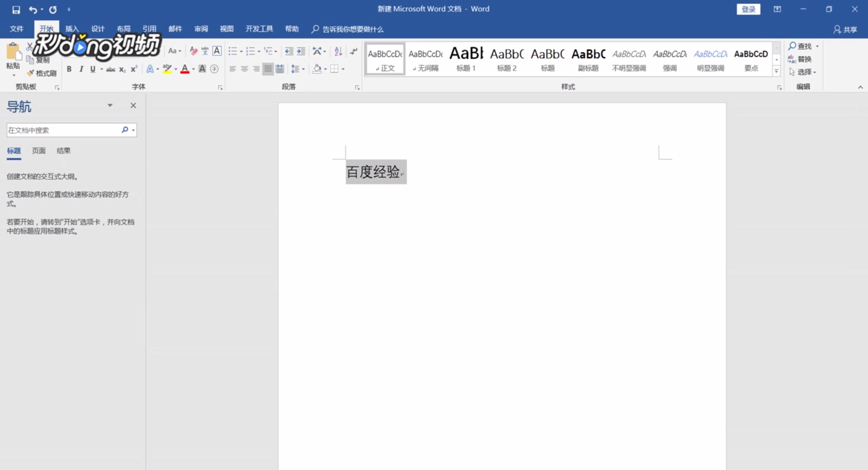Toggle Bold formatting
The height and width of the screenshot is (470, 868).
click(69, 69)
